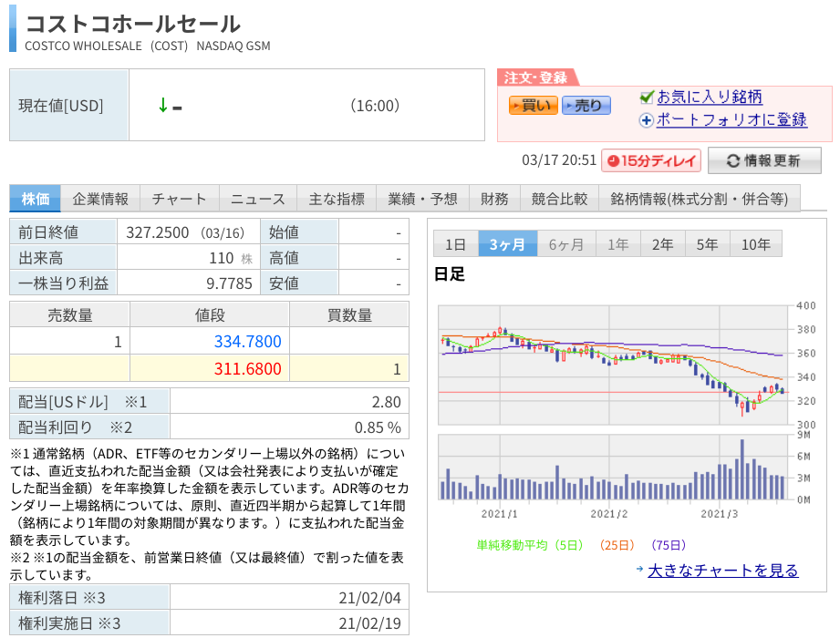Click the ask price 334.7800
The height and width of the screenshot is (638, 840).
click(x=247, y=342)
